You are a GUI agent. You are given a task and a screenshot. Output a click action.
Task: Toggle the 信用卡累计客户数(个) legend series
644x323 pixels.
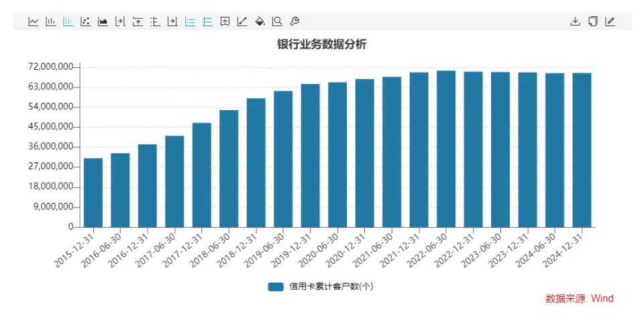coord(321,287)
